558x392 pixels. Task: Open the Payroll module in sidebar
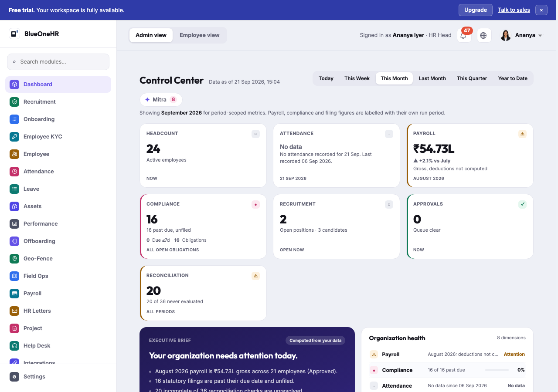pos(58,293)
